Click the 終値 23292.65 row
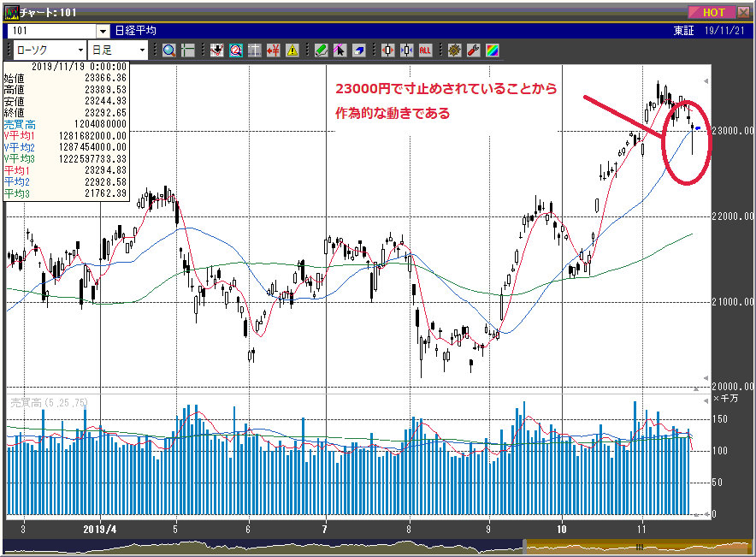The width and height of the screenshot is (756, 557). pyautogui.click(x=66, y=113)
